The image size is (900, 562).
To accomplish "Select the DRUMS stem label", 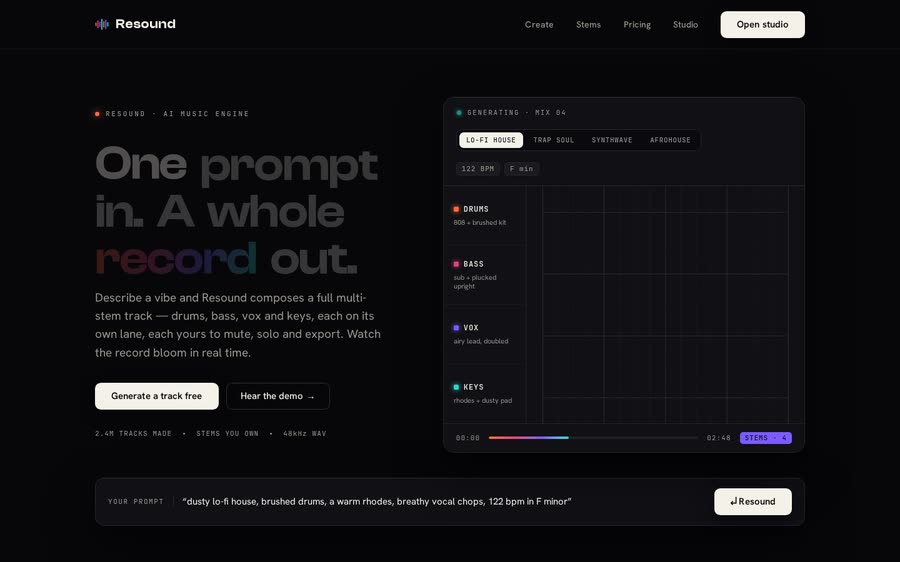I will point(476,209).
